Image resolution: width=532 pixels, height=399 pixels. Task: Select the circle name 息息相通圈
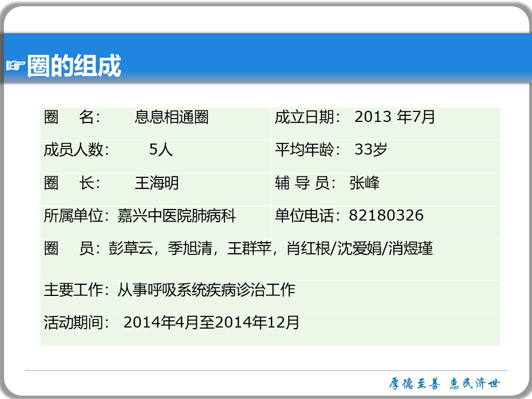click(x=171, y=117)
